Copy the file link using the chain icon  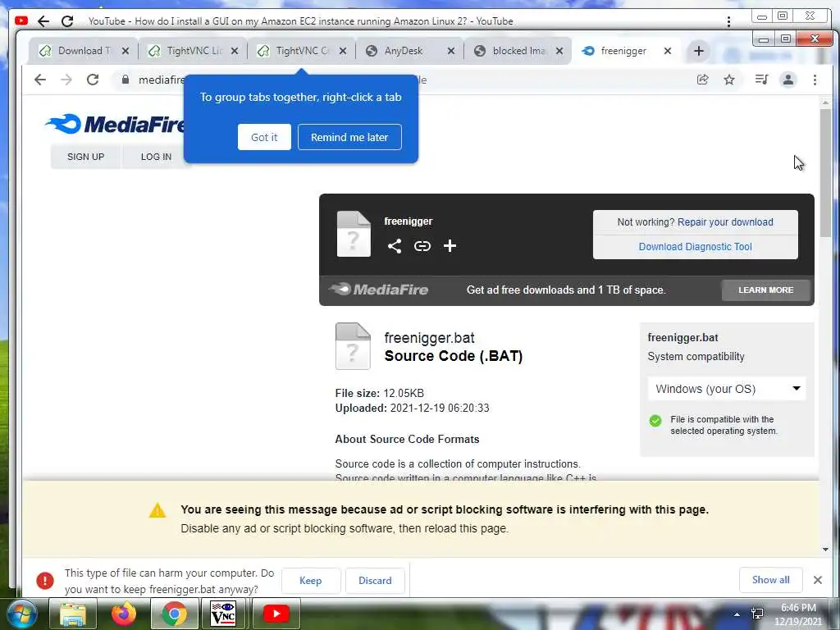coord(422,246)
